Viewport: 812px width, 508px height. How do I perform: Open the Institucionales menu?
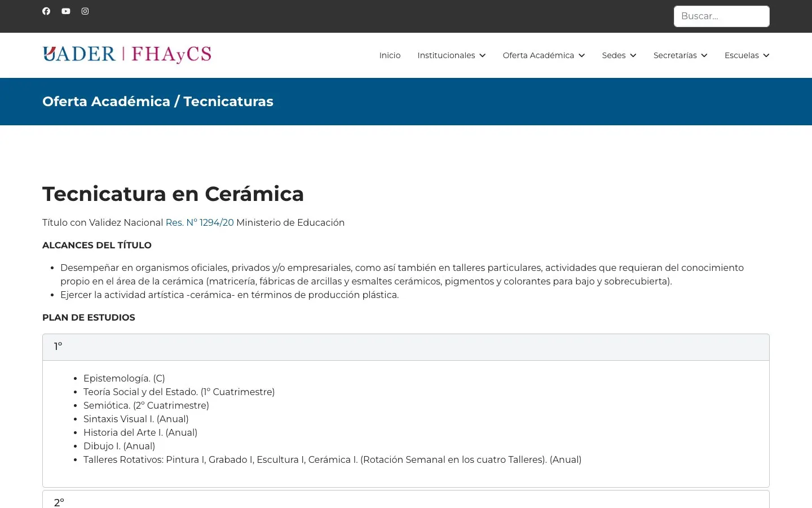(452, 55)
